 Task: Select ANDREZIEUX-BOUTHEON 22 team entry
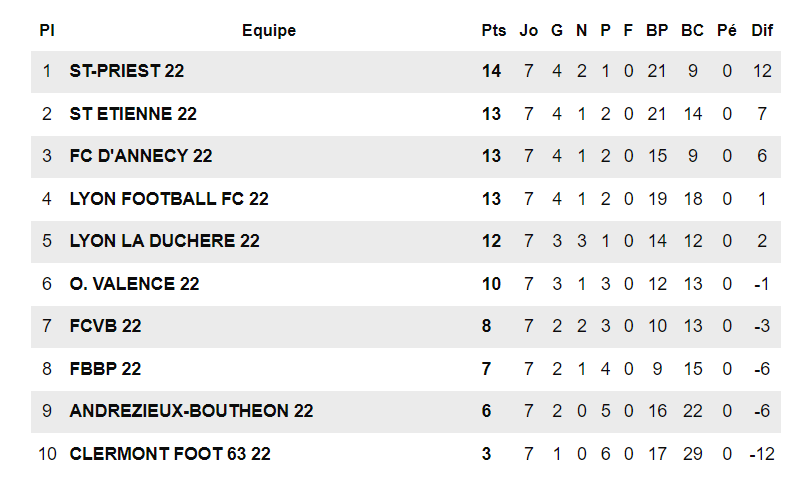(191, 411)
